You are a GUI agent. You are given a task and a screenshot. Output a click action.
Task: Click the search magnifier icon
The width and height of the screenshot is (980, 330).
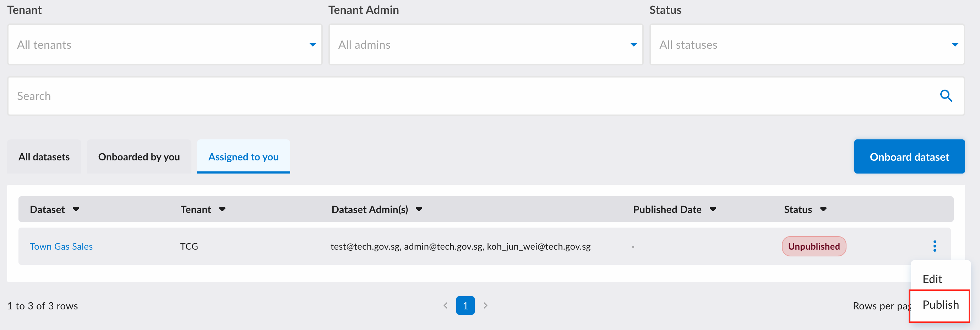tap(946, 96)
